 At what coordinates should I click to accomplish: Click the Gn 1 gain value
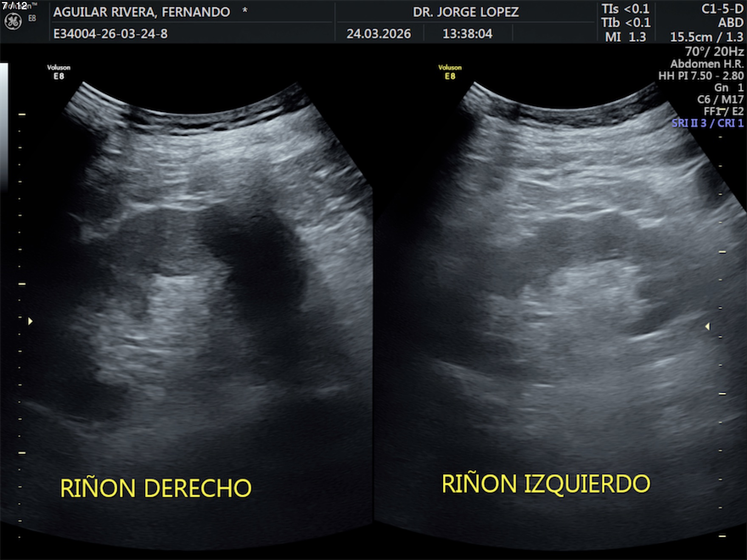(728, 87)
